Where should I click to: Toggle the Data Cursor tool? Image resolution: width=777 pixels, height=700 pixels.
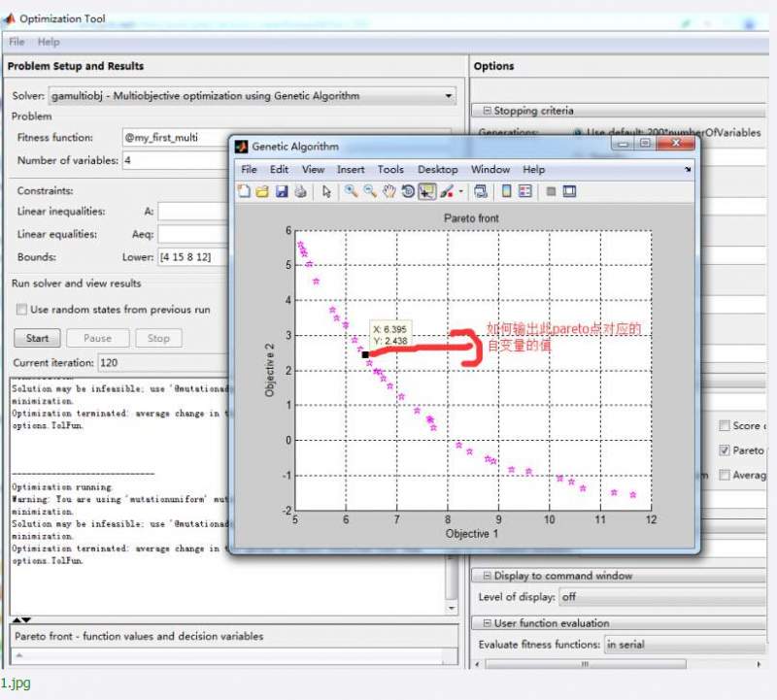427,191
